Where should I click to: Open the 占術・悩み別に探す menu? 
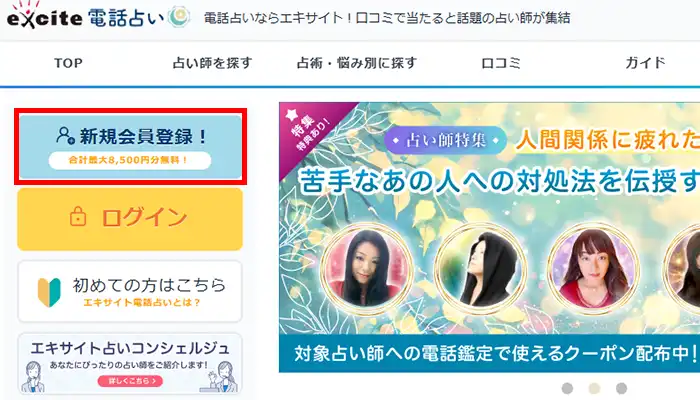coord(357,63)
